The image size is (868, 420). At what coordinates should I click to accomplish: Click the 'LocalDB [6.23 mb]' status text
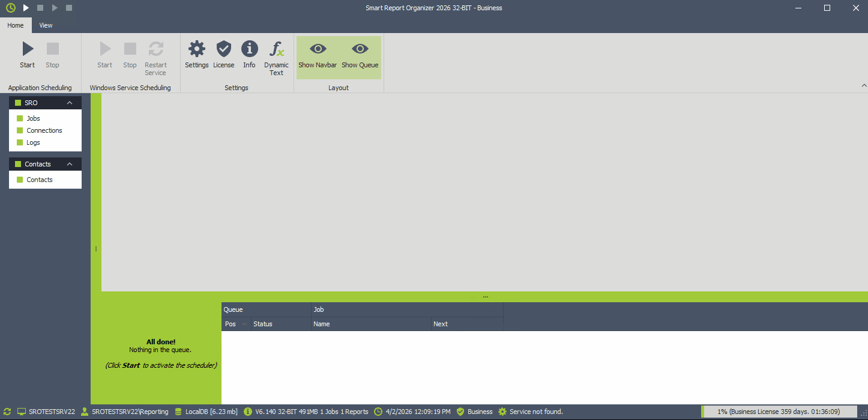(211, 412)
